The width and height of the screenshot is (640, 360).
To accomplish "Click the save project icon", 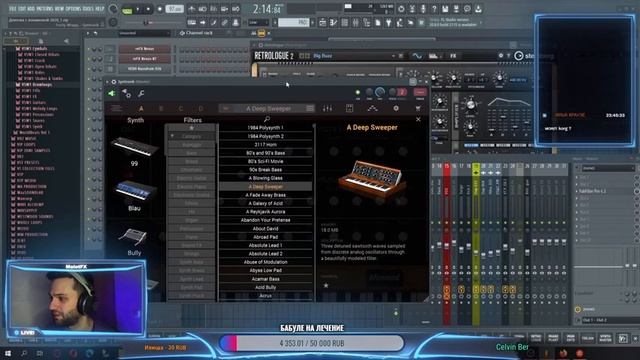I will (445, 9).
